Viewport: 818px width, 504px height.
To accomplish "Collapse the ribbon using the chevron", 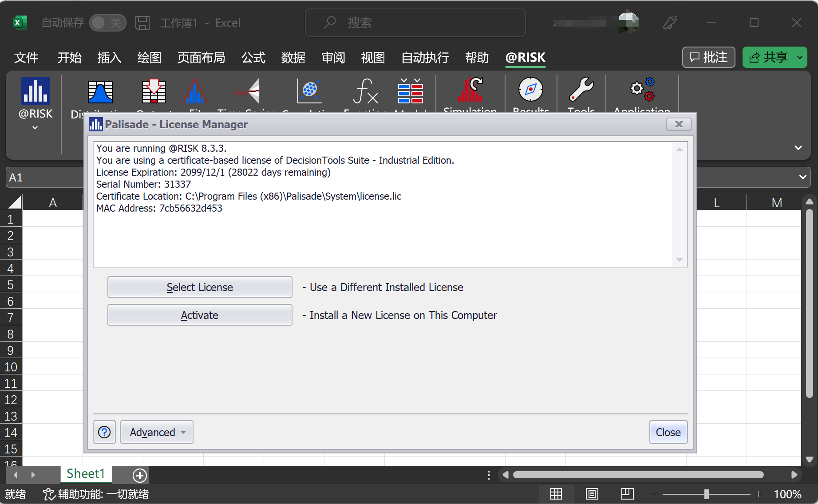I will pos(798,148).
